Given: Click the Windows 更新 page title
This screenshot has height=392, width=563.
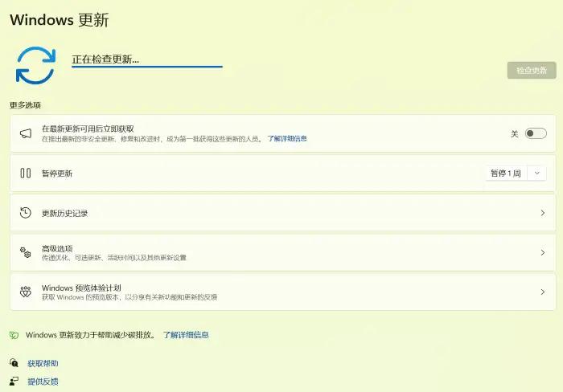Looking at the screenshot, I should [x=60, y=19].
